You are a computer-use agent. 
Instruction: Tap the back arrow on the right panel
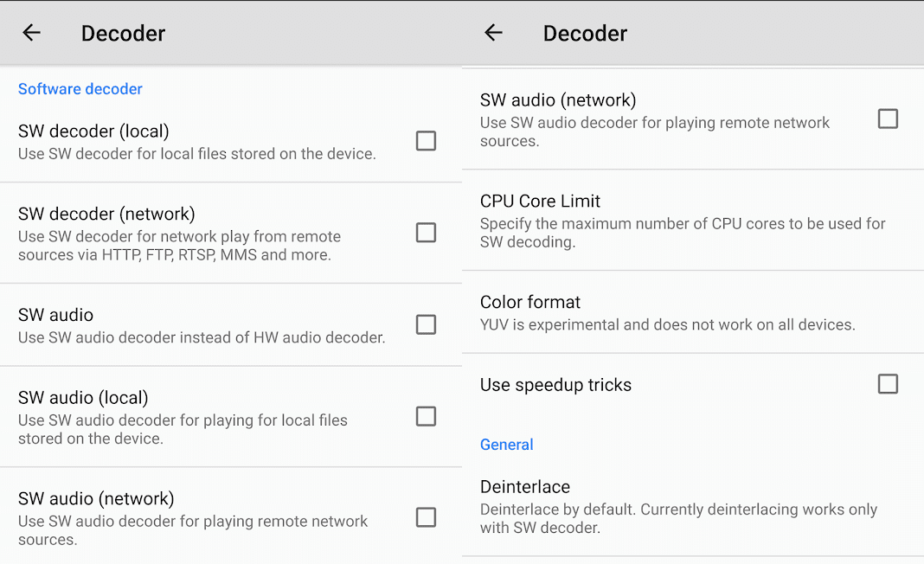pyautogui.click(x=493, y=33)
